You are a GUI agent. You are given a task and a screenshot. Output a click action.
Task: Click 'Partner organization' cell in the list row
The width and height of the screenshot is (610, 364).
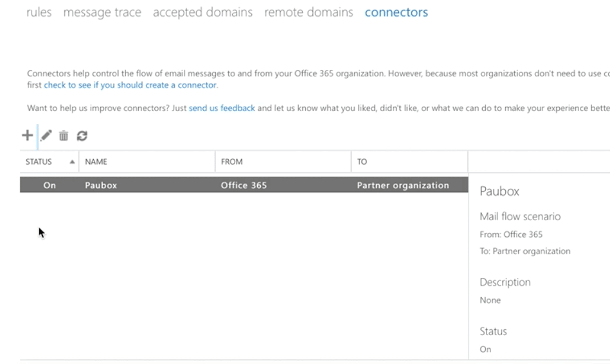(x=403, y=186)
